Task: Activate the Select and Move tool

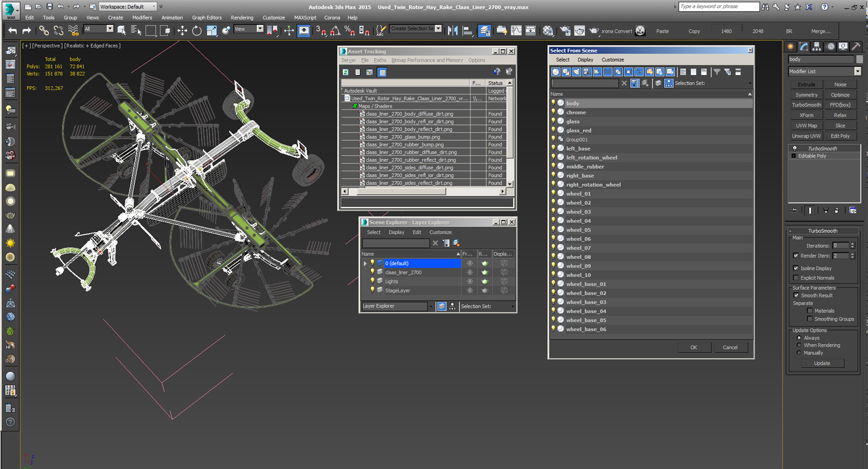Action: [182, 30]
